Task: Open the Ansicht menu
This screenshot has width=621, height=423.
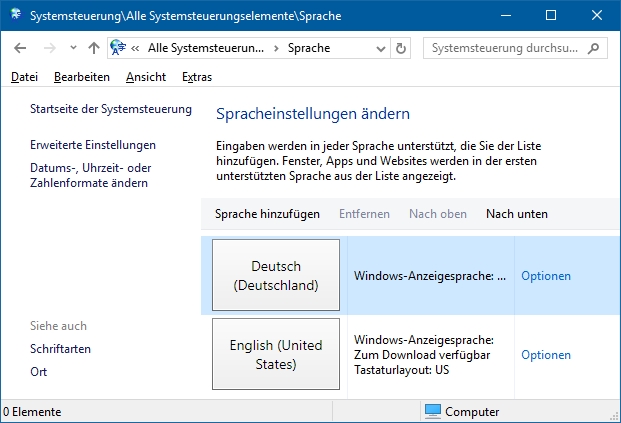Action: pyautogui.click(x=146, y=77)
